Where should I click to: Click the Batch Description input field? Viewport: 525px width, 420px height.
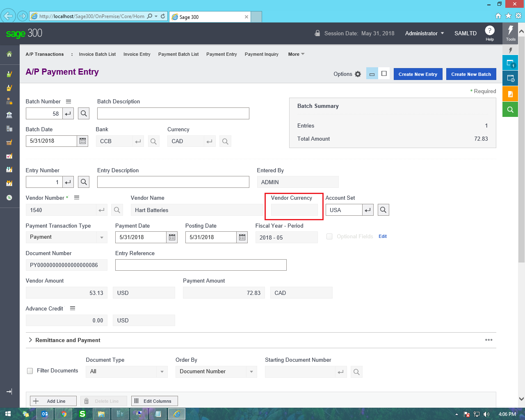coord(173,114)
